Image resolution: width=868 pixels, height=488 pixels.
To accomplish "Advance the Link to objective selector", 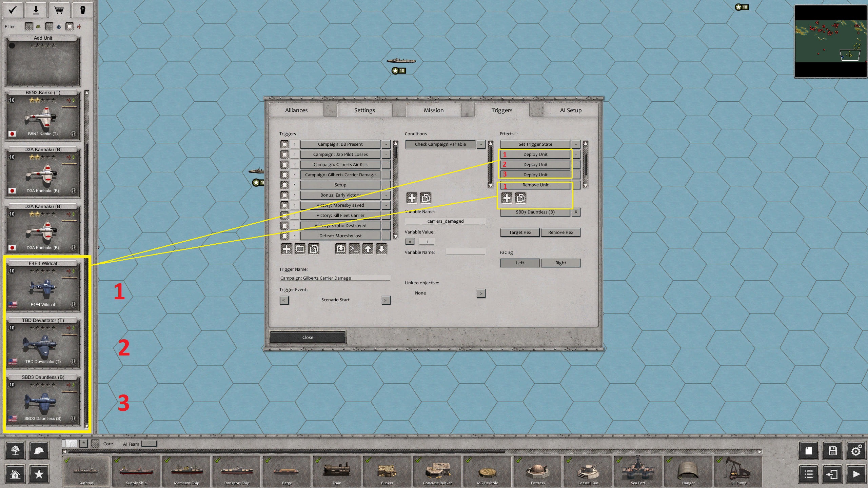I will click(481, 293).
